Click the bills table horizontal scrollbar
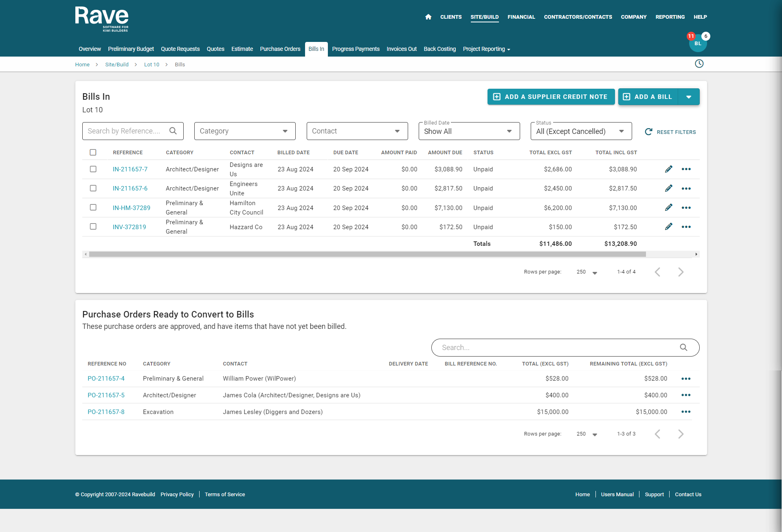The height and width of the screenshot is (532, 782). [x=367, y=254]
